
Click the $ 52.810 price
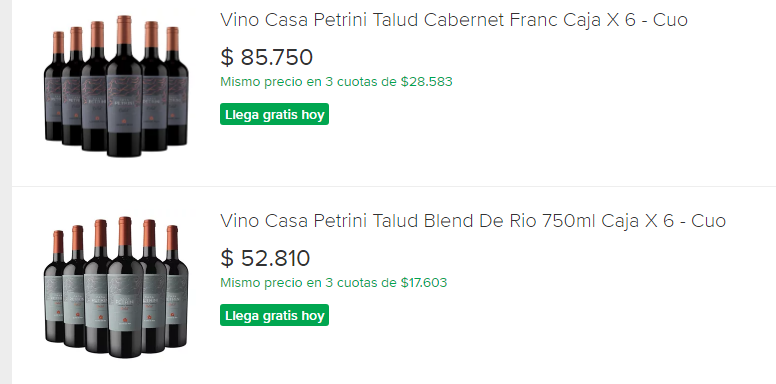[x=265, y=258]
